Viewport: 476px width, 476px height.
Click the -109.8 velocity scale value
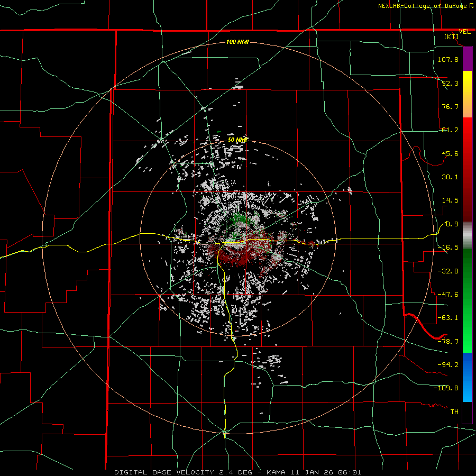click(446, 388)
